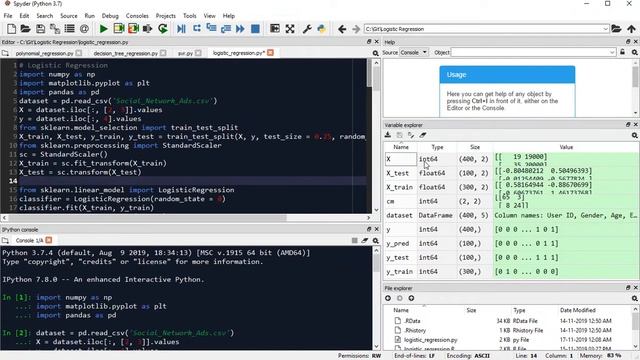Viewport: 640px width, 360px height.
Task: Go back with the left arrow icon
Action: tap(342, 29)
